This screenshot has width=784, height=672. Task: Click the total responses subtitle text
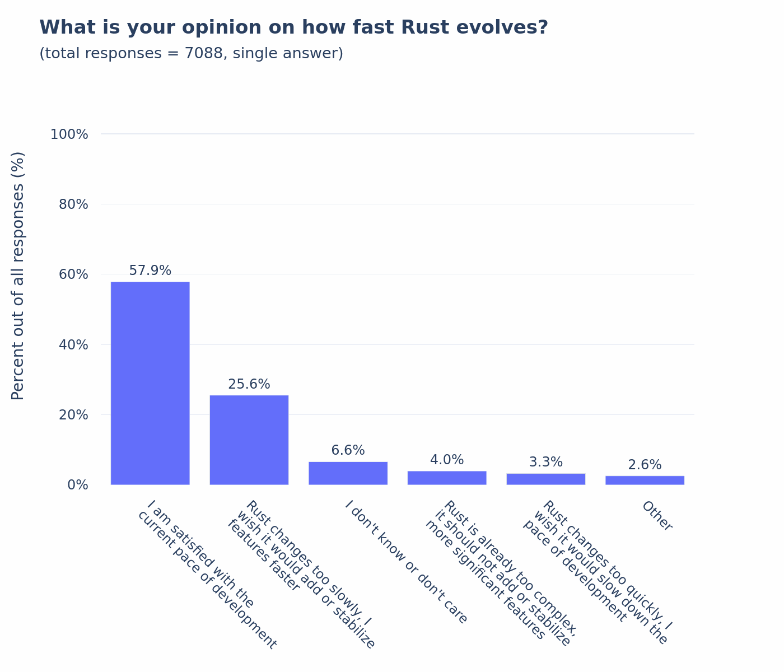[191, 54]
